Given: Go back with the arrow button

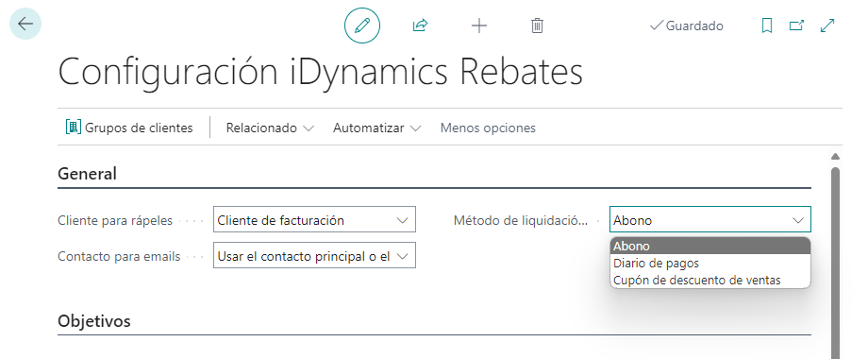Looking at the screenshot, I should coord(25,24).
